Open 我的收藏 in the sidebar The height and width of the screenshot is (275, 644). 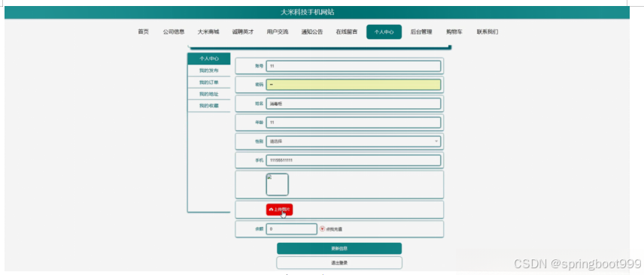pos(209,105)
